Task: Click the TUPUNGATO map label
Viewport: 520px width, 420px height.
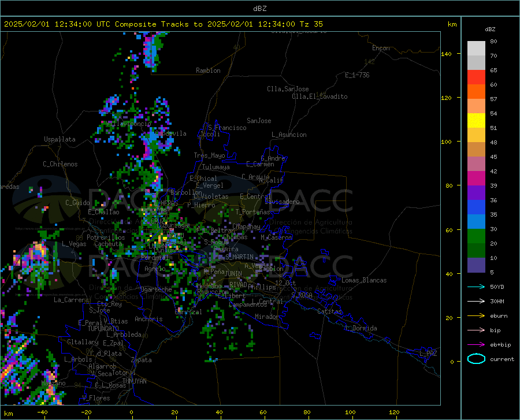Action: pyautogui.click(x=103, y=329)
